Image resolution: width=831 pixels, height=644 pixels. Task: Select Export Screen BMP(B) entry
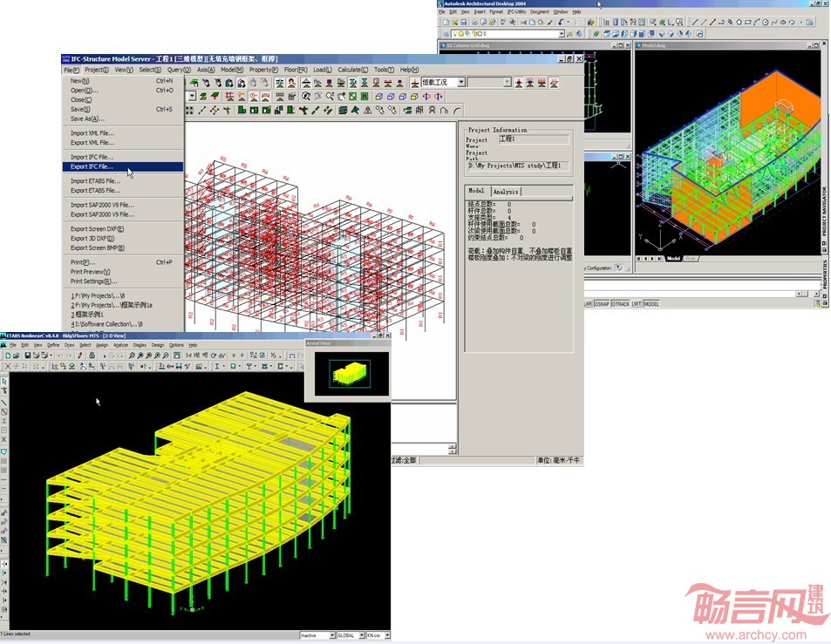click(123, 247)
